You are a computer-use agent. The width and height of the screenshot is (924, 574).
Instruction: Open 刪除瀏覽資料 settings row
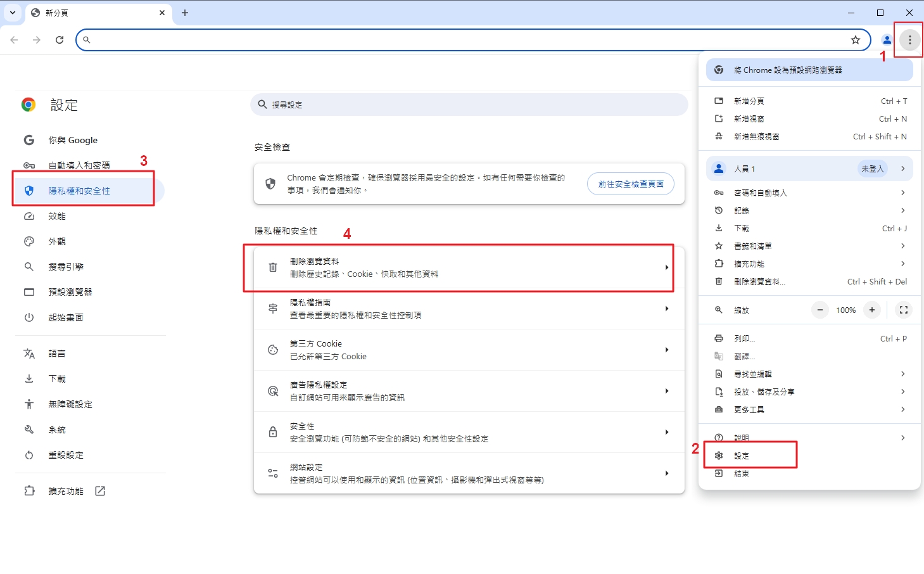469,267
